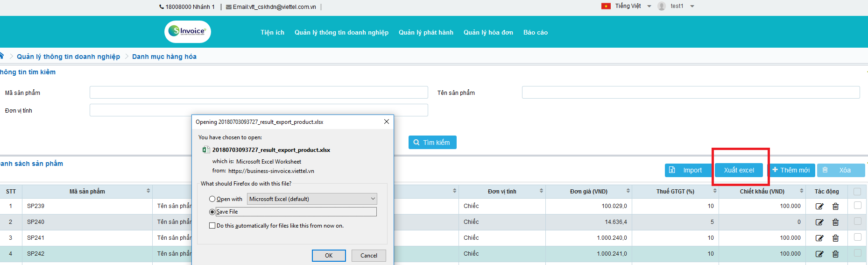
Task: Click the test1 user avatar icon
Action: pos(661,6)
